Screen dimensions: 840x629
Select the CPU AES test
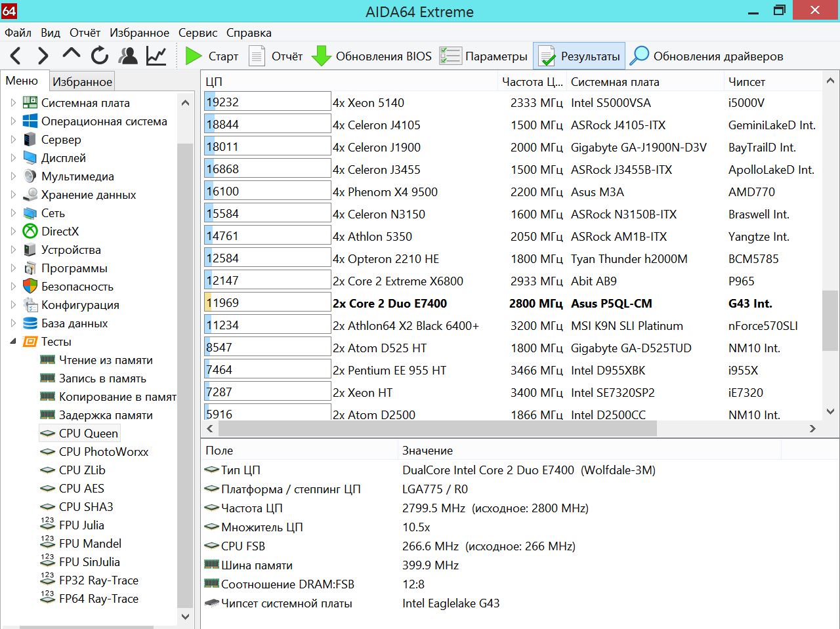point(81,488)
